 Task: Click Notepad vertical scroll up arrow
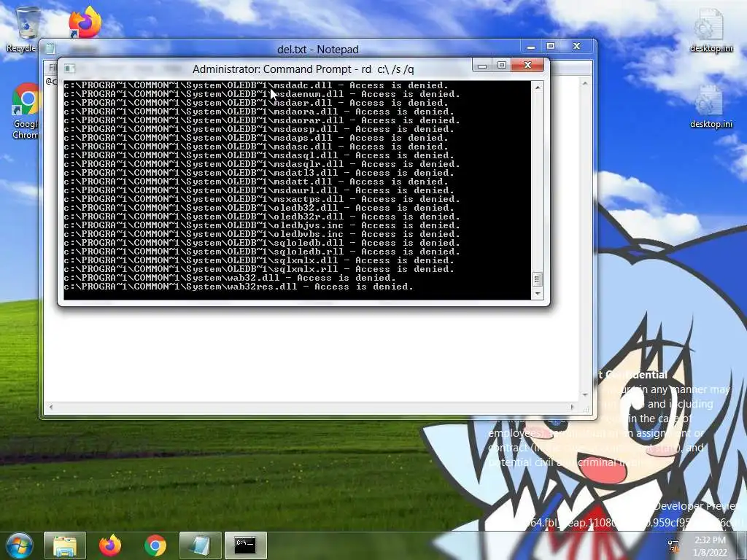[x=585, y=83]
